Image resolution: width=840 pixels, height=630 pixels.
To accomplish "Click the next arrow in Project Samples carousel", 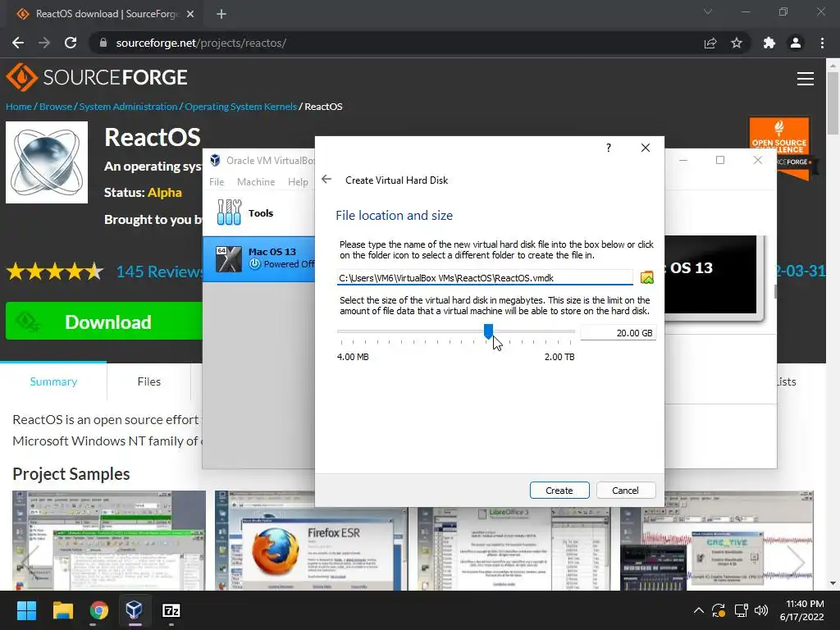I will click(797, 561).
